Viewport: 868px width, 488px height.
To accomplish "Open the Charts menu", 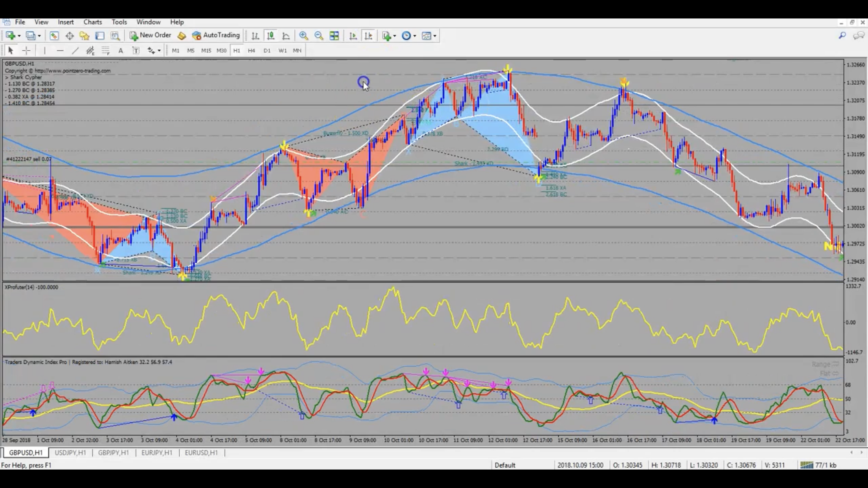I will click(92, 22).
